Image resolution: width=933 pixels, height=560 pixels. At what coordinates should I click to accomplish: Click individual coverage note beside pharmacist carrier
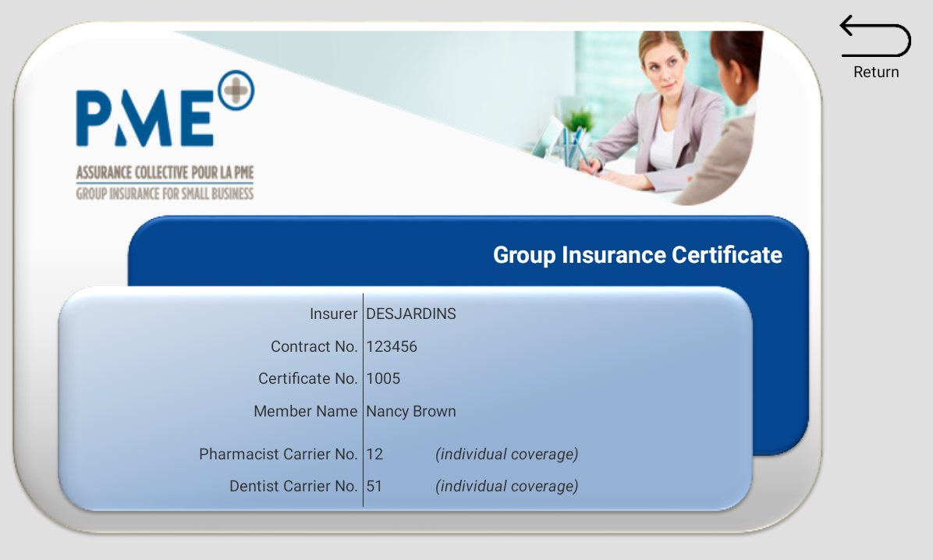507,454
